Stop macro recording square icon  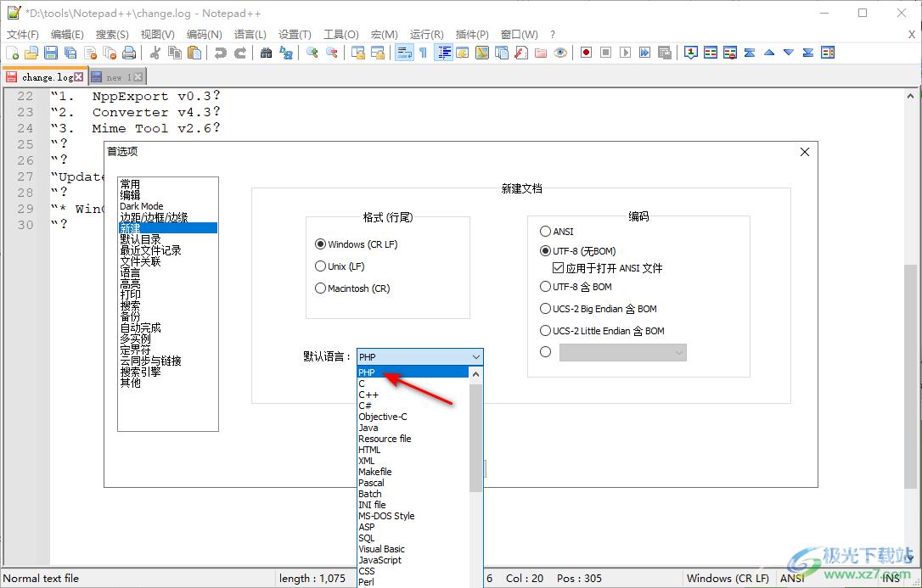click(605, 53)
